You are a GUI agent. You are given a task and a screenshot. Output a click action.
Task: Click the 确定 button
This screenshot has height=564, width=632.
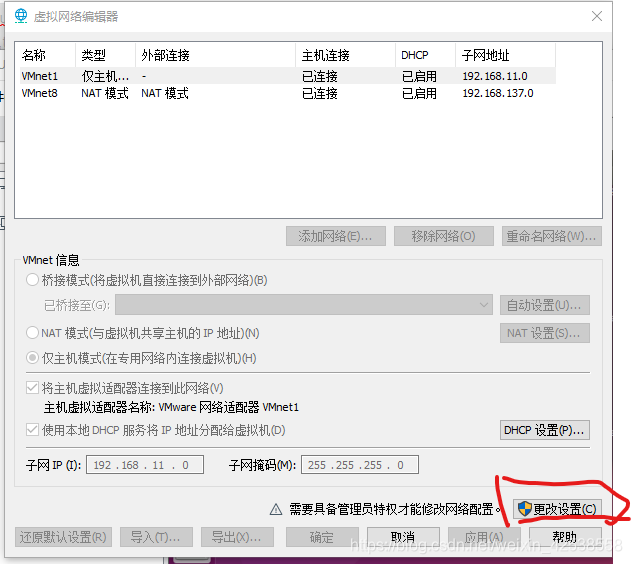tap(322, 537)
